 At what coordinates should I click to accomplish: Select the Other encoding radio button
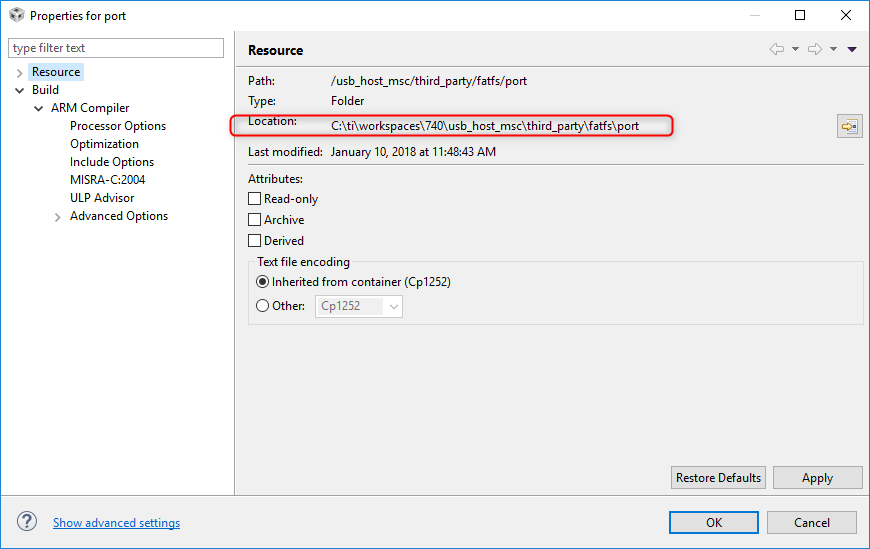[263, 306]
